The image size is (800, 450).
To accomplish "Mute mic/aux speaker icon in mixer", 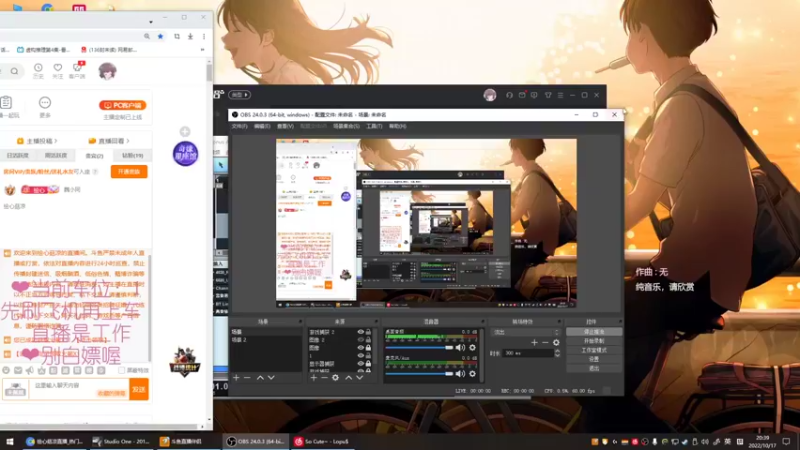I will pyautogui.click(x=460, y=373).
